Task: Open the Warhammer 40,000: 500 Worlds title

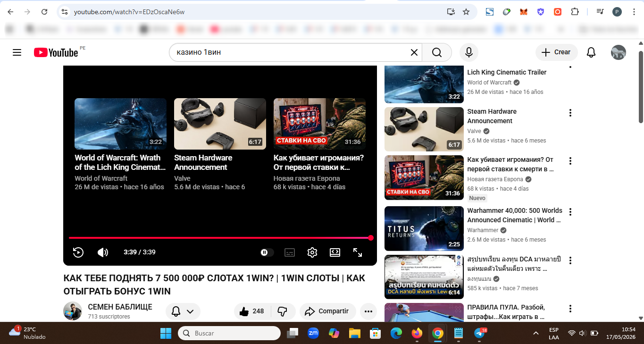Action: tap(515, 215)
